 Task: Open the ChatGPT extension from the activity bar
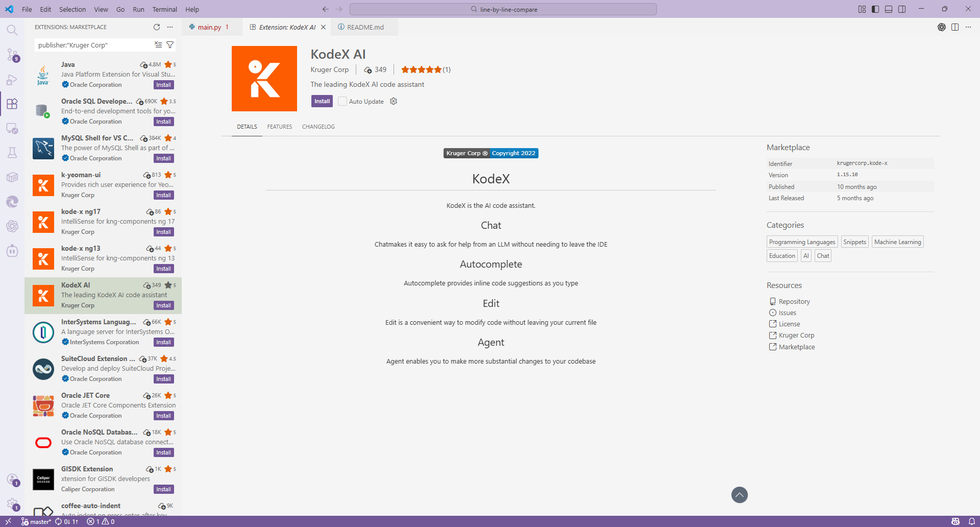[x=12, y=226]
